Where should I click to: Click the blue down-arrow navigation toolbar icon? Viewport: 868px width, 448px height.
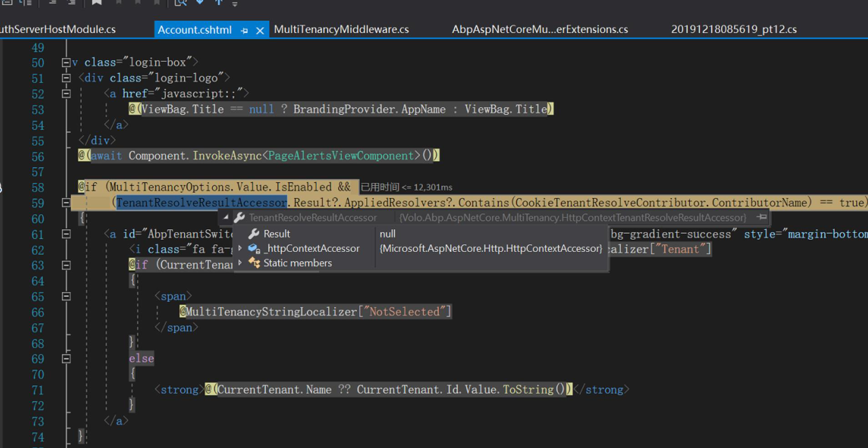point(200,2)
